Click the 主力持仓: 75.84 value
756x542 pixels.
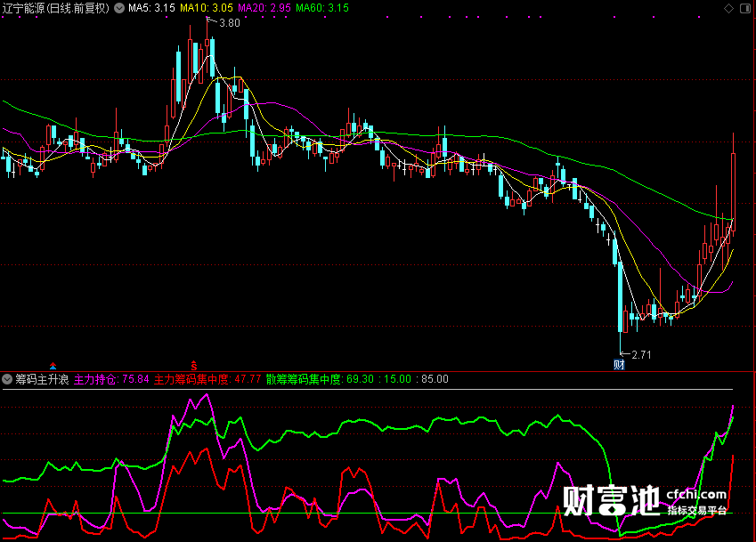(x=111, y=380)
